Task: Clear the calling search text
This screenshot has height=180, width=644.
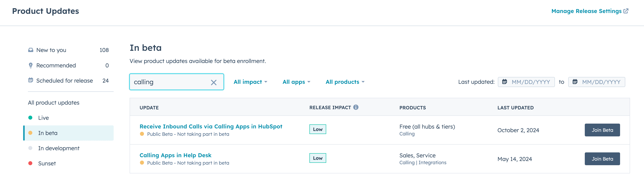Action: tap(214, 82)
